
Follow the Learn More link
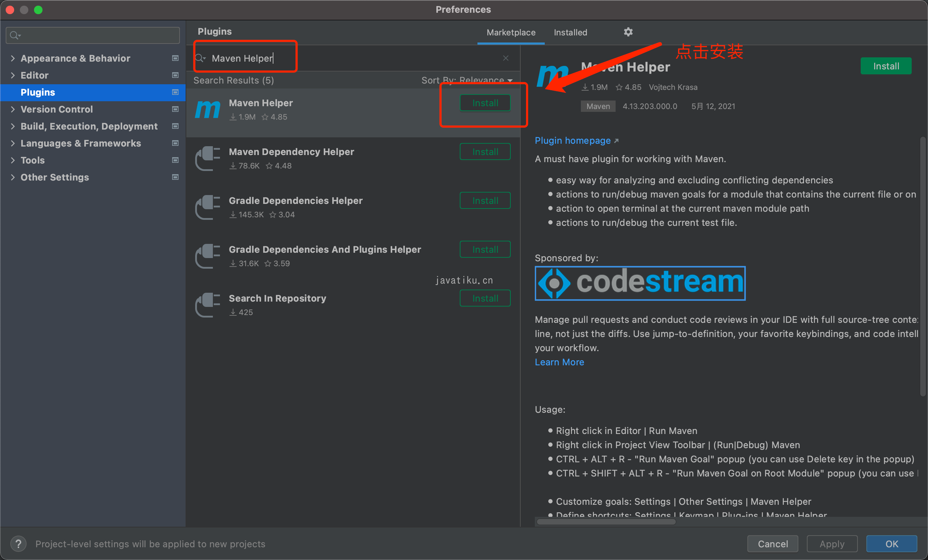coord(559,362)
